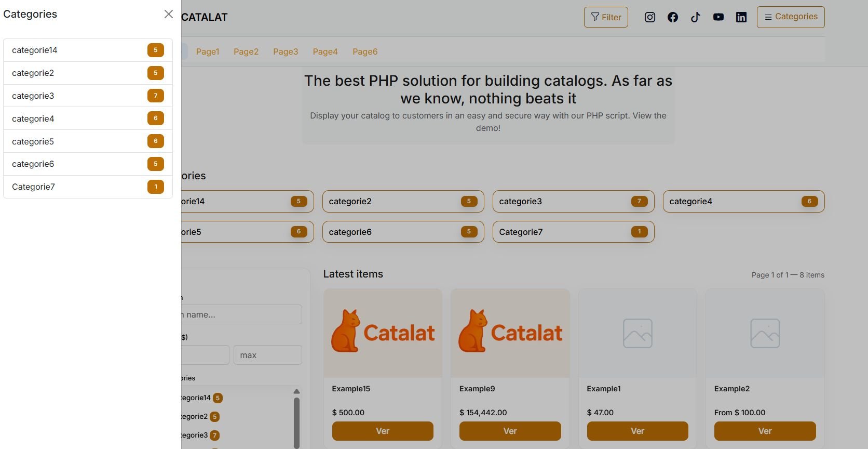Image resolution: width=868 pixels, height=449 pixels.
Task: Click the max price input field
Action: click(x=267, y=355)
